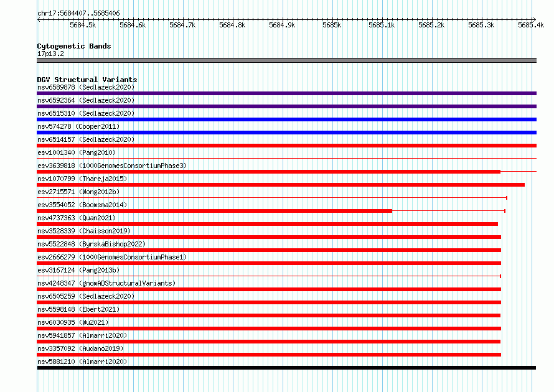The image size is (554, 392).
Task: Click the 5684.6k ruler tick label
Action: (133, 25)
